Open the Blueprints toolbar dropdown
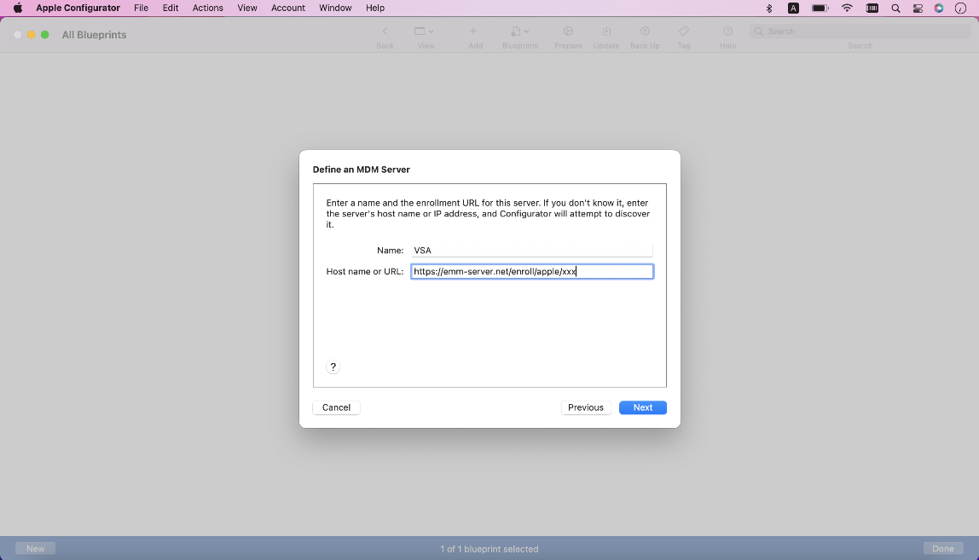 [x=519, y=32]
